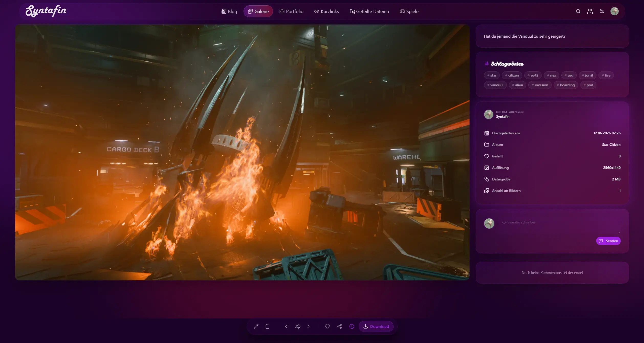Image resolution: width=644 pixels, height=343 pixels.
Task: Share the image via share icon
Action: point(340,326)
